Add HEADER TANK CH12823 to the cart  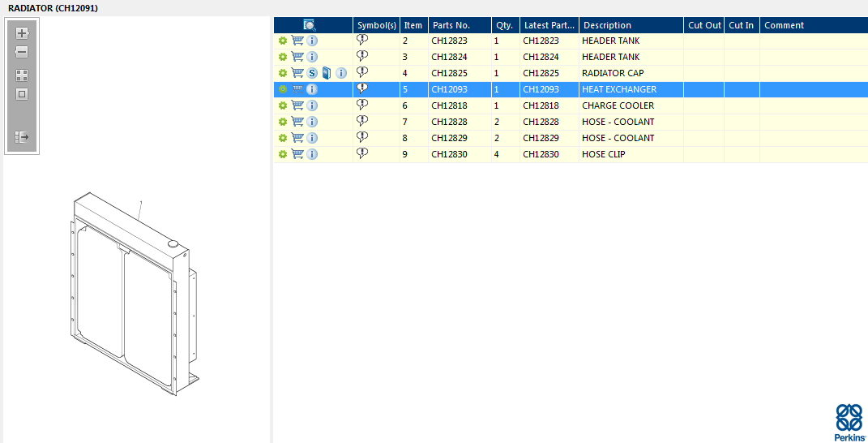click(x=297, y=41)
